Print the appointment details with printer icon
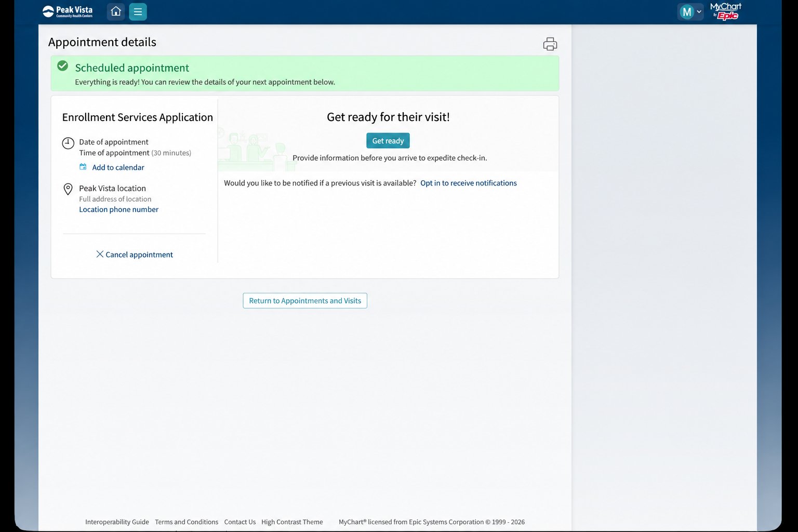Viewport: 798px width, 532px height. tap(550, 44)
